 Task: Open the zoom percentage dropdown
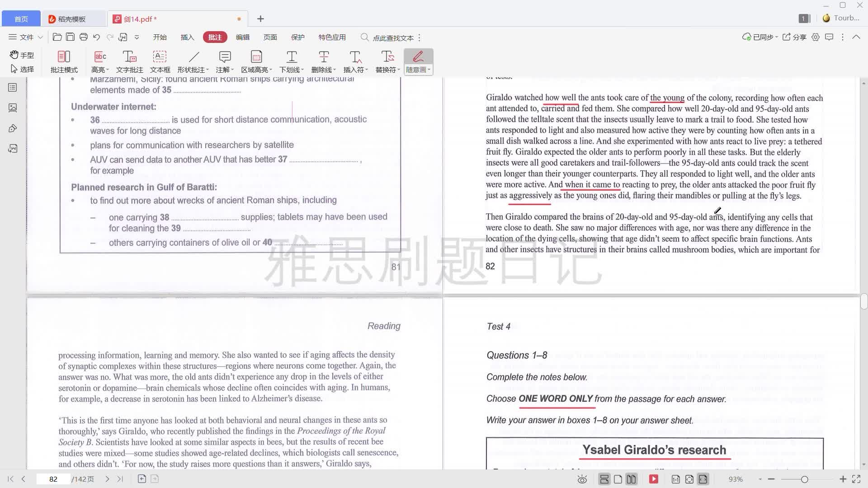point(760,479)
